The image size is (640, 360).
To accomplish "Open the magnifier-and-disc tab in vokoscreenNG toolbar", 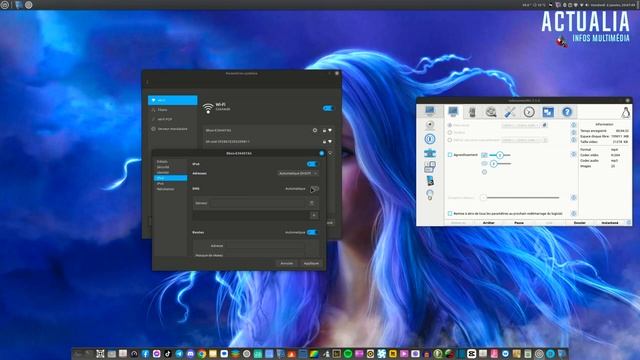I will (x=491, y=111).
